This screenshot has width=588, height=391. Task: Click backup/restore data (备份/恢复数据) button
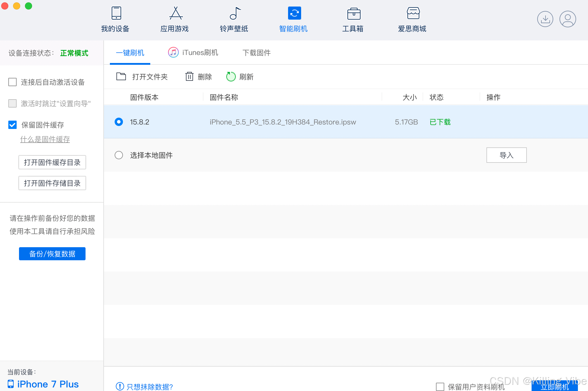coord(52,254)
